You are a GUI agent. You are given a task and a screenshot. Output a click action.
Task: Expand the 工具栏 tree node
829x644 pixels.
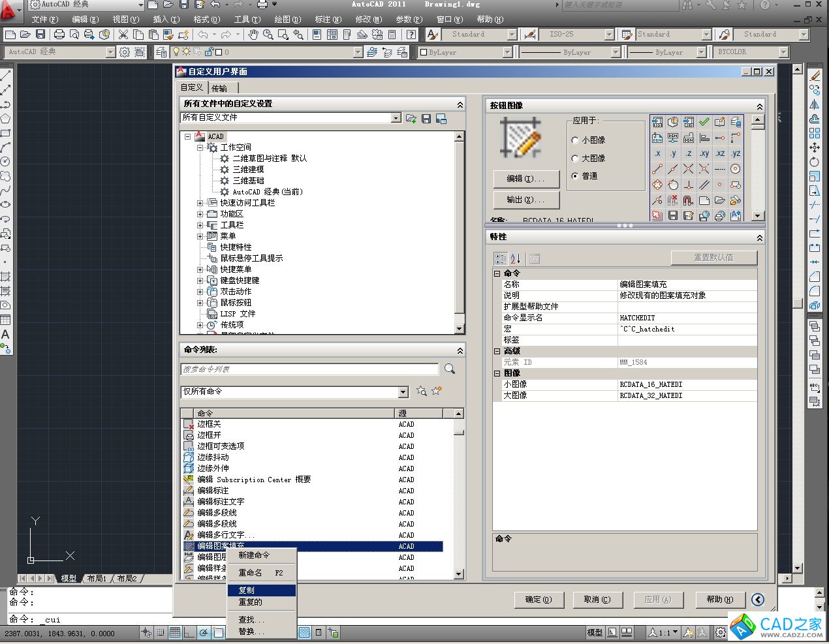click(x=200, y=225)
